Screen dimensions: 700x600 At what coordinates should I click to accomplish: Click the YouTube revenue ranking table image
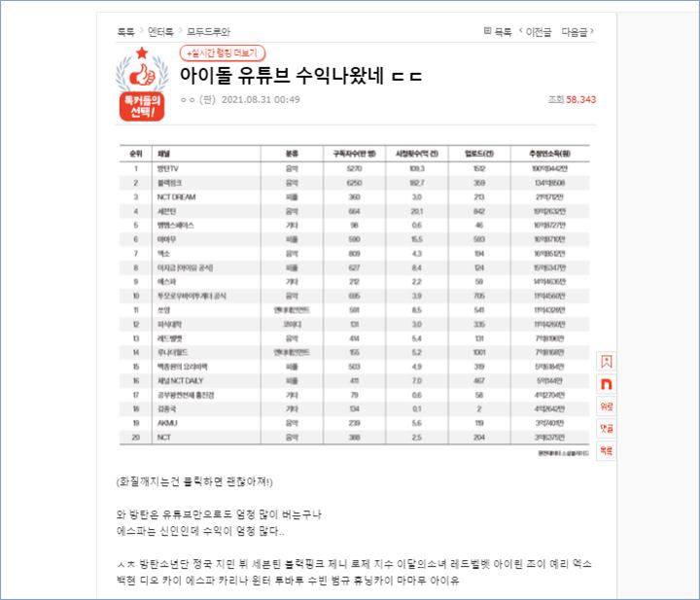[x=355, y=300]
